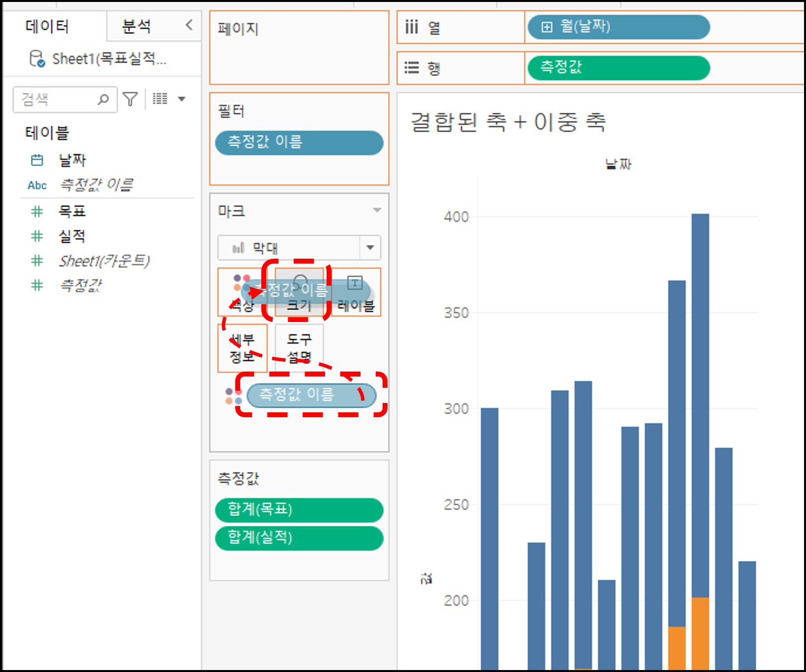Click the search magnifier icon
Viewport: 806px width, 672px height.
[103, 100]
